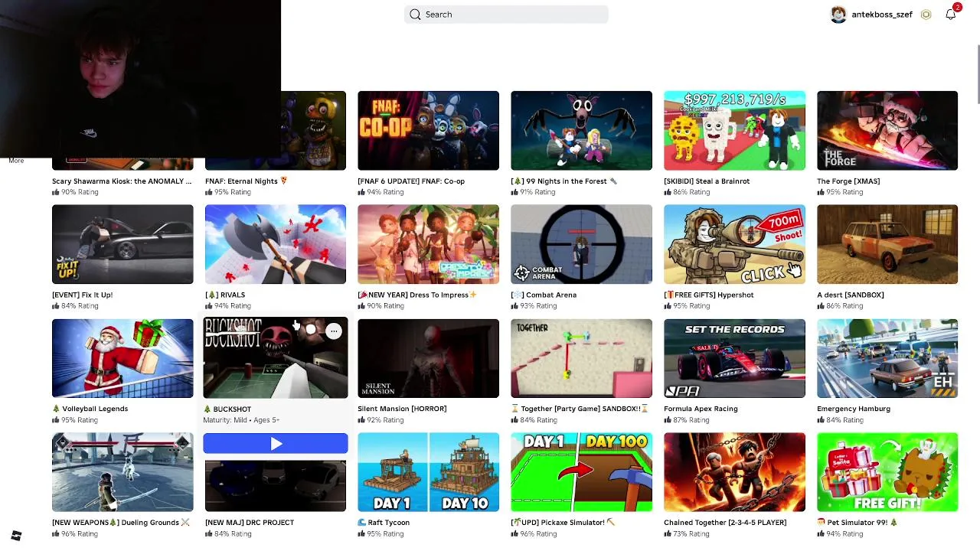Open the notifications bell
The width and height of the screenshot is (980, 551).
[x=950, y=15]
